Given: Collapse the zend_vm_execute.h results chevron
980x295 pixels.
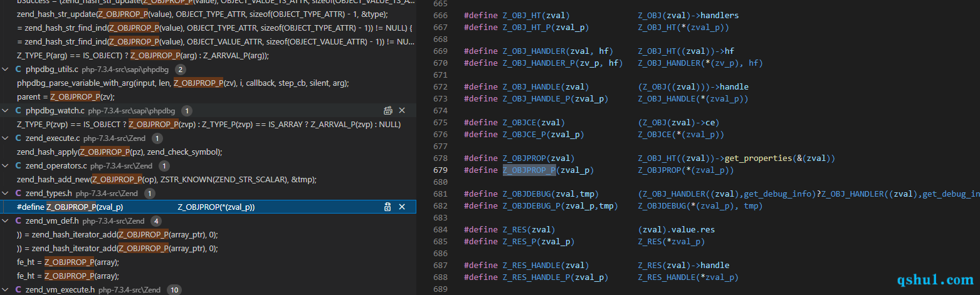Looking at the screenshot, I should point(6,289).
